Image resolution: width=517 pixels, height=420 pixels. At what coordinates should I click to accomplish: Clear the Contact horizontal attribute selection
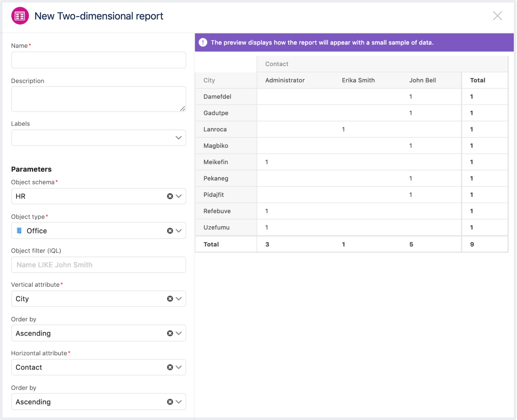170,367
